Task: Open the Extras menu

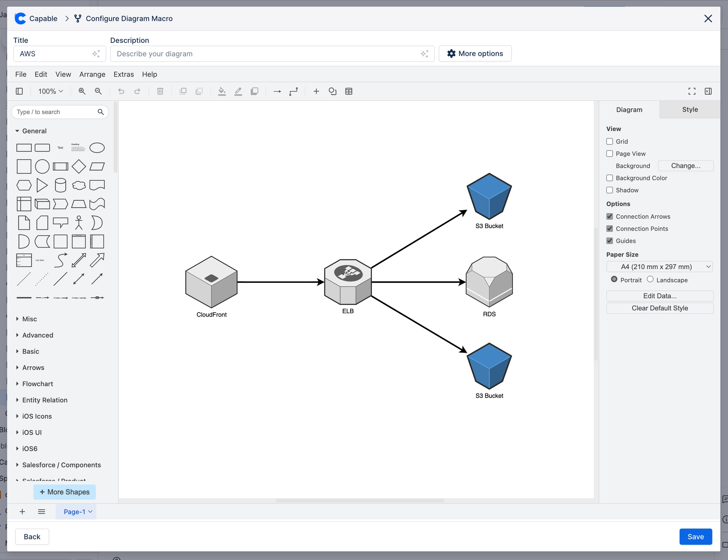Action: 123,74
